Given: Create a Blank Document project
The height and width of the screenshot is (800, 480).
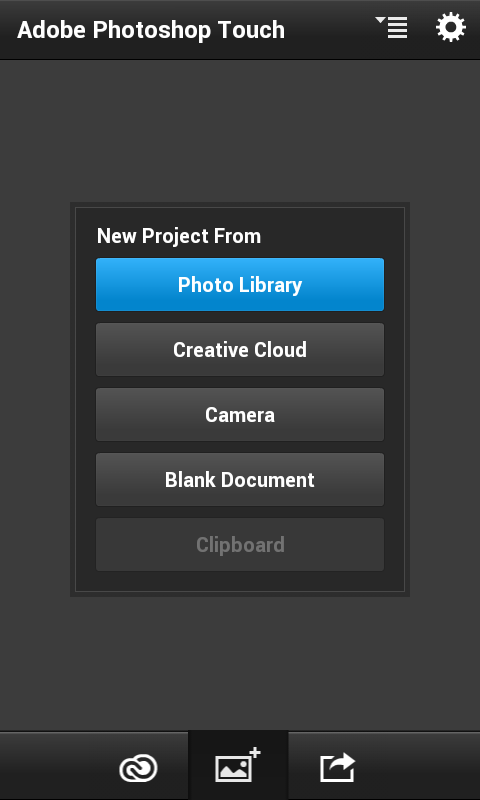Looking at the screenshot, I should point(240,480).
